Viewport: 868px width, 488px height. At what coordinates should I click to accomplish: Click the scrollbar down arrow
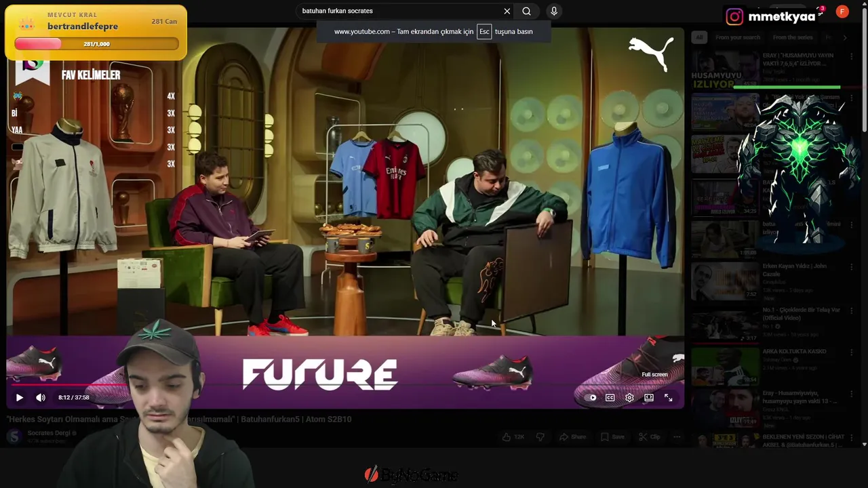tap(864, 444)
